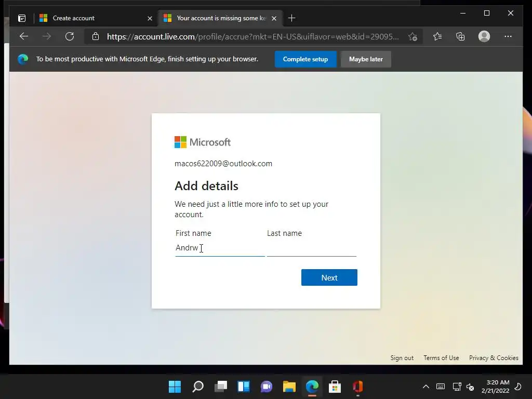Open the clock showing 3:20 AM
This screenshot has width=532, height=399.
[x=495, y=387]
